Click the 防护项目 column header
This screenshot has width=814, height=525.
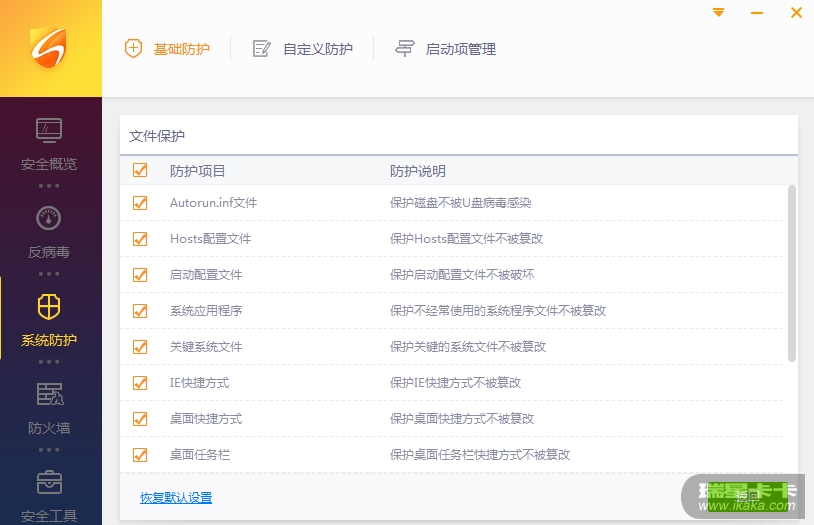[197, 171]
